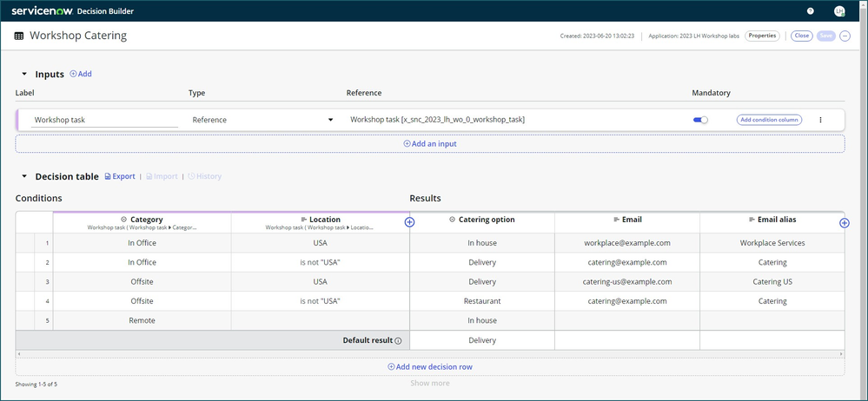The width and height of the screenshot is (868, 401).
Task: Select row number 3 handle
Action: click(x=43, y=281)
